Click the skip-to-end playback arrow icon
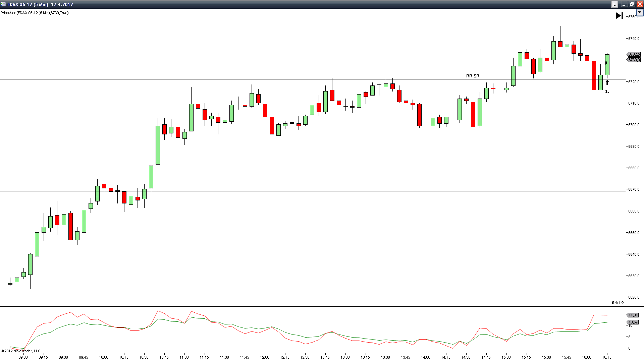Screen dimensions: 644x362 [619, 16]
